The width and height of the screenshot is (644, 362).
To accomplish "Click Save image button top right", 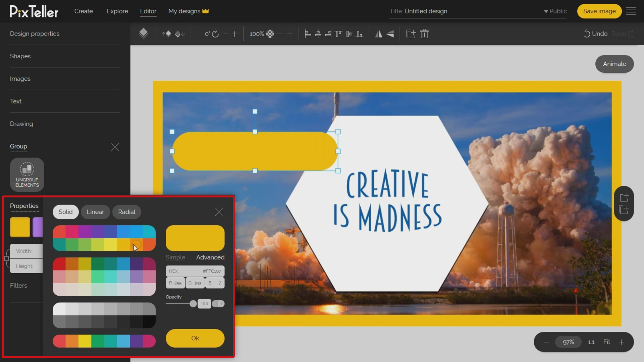I will coord(599,11).
